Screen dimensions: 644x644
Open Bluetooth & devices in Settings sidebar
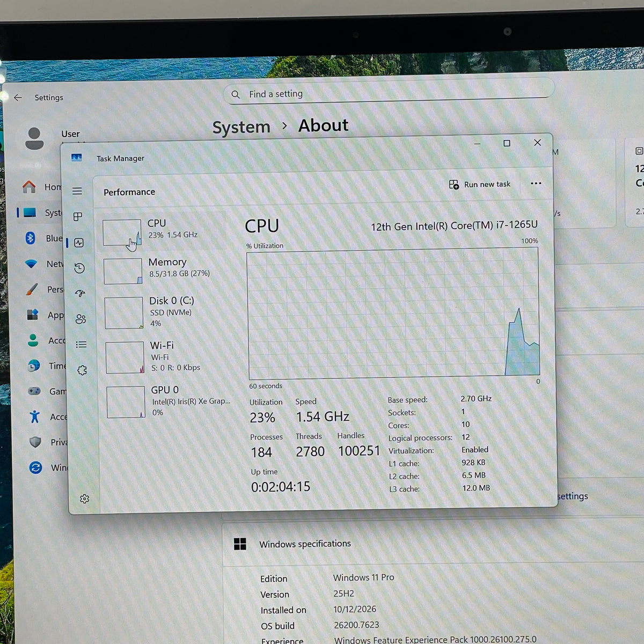[x=43, y=238]
